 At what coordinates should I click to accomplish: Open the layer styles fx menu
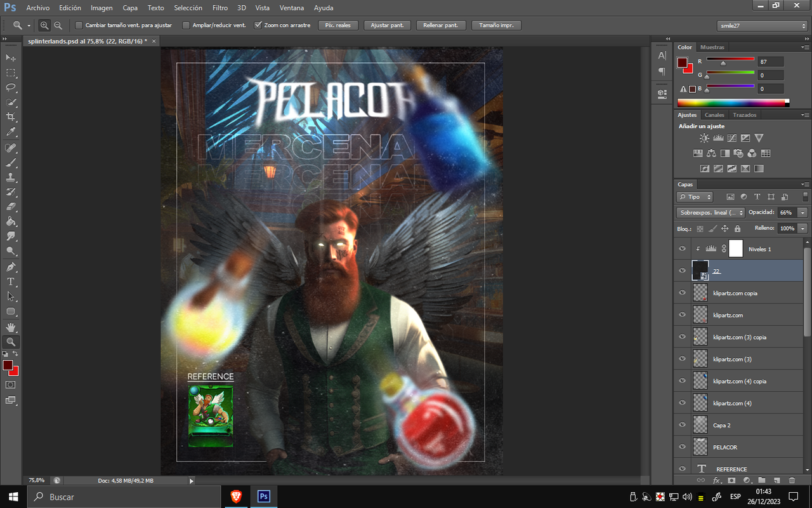click(x=717, y=481)
